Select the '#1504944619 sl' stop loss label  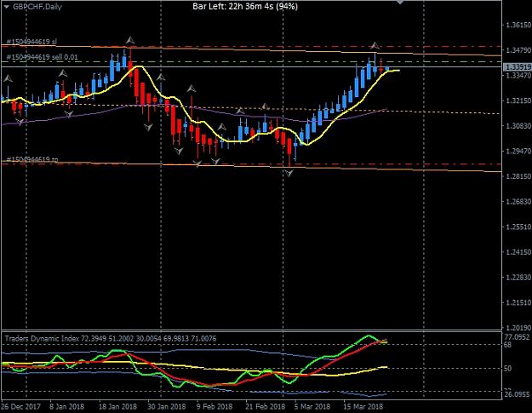31,42
